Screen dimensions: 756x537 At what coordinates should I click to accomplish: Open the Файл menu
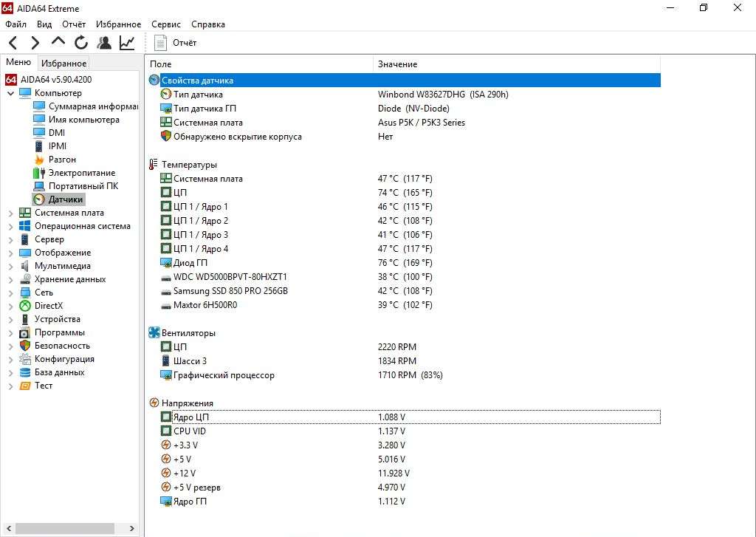[x=16, y=24]
